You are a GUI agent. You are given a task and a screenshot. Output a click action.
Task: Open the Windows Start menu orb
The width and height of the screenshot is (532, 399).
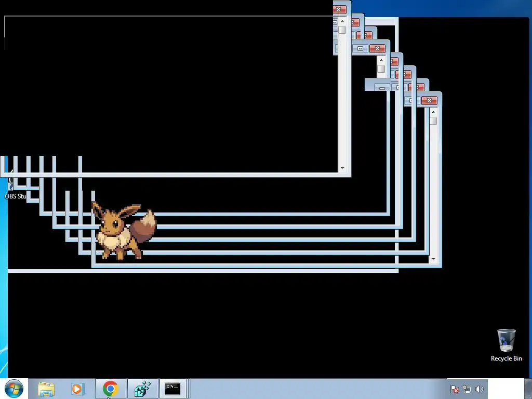(x=14, y=389)
